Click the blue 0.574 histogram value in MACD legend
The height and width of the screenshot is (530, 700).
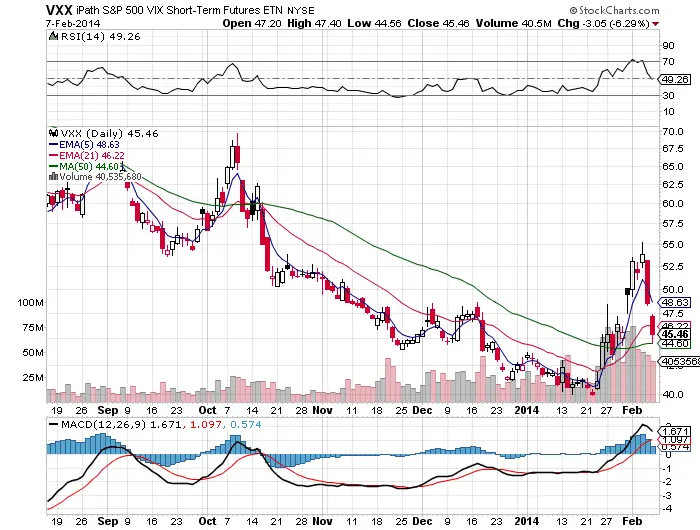(246, 424)
